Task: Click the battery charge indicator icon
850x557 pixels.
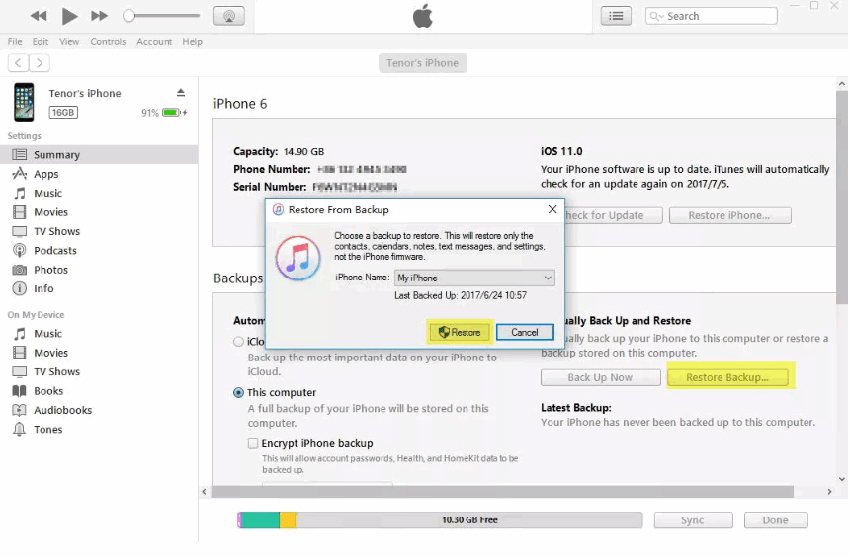Action: coord(171,113)
